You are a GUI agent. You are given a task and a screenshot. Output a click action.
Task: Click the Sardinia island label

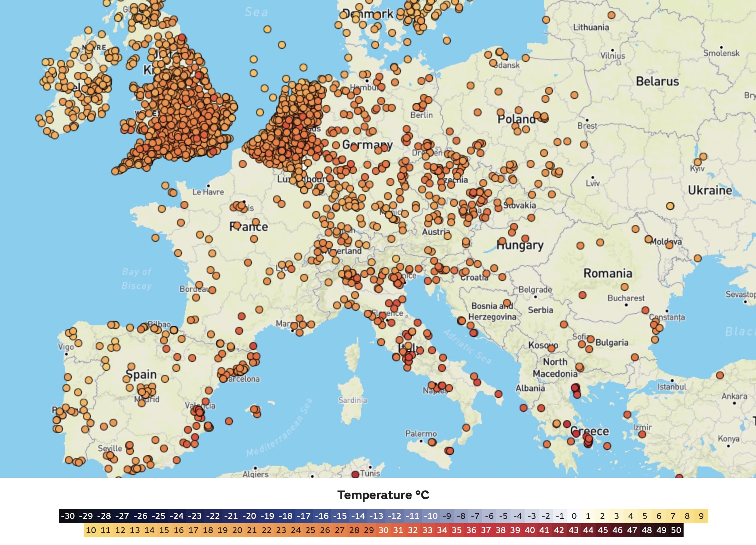click(353, 400)
